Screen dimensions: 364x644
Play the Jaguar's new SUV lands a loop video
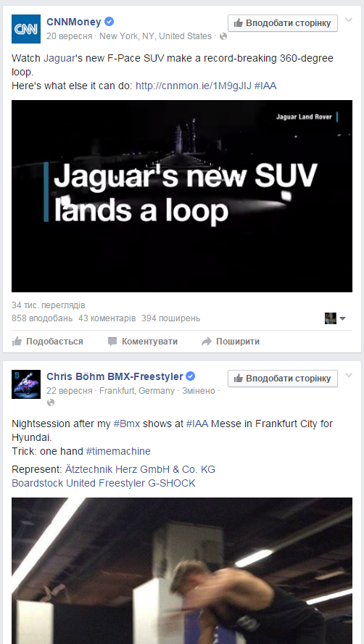pos(182,197)
